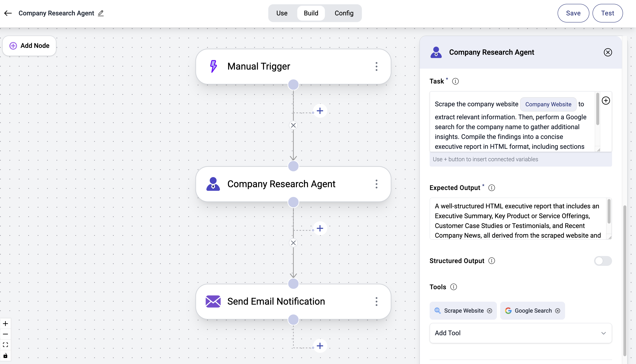
Task: Click the Save button
Action: [x=573, y=13]
